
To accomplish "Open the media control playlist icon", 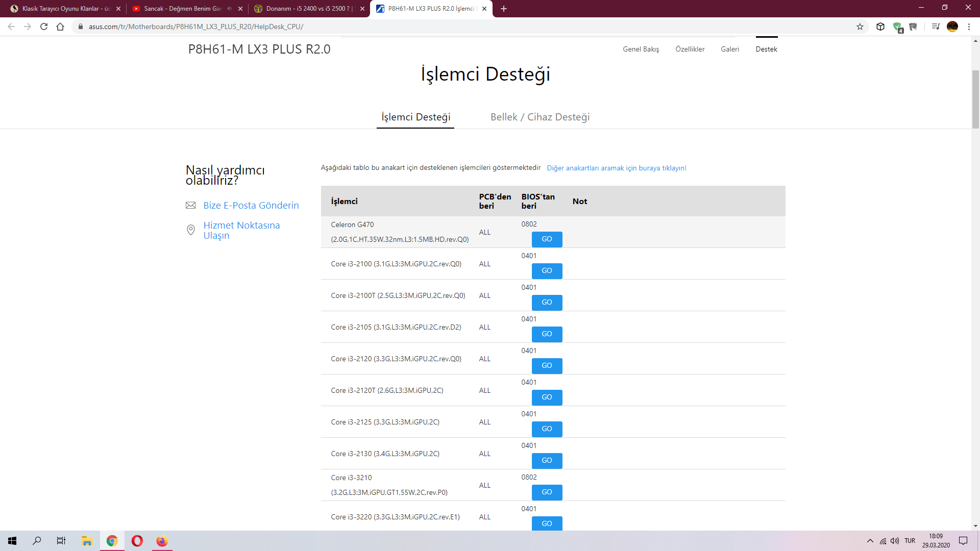I will coord(936,27).
